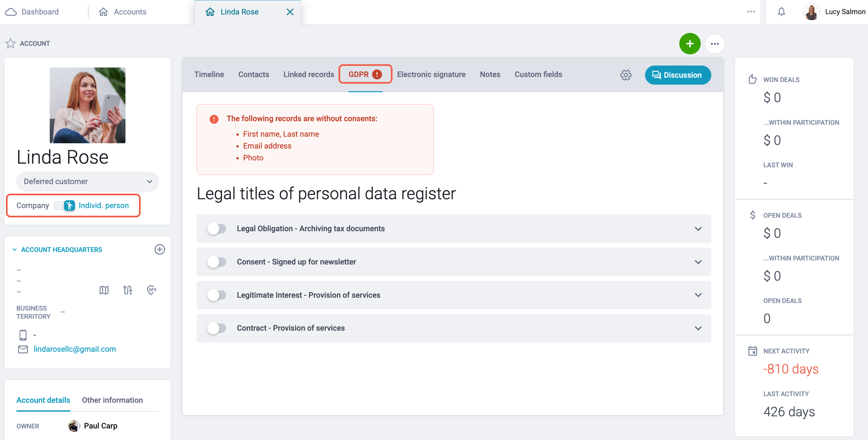
Task: Expand Legal Obligation row chevron
Action: click(x=698, y=229)
